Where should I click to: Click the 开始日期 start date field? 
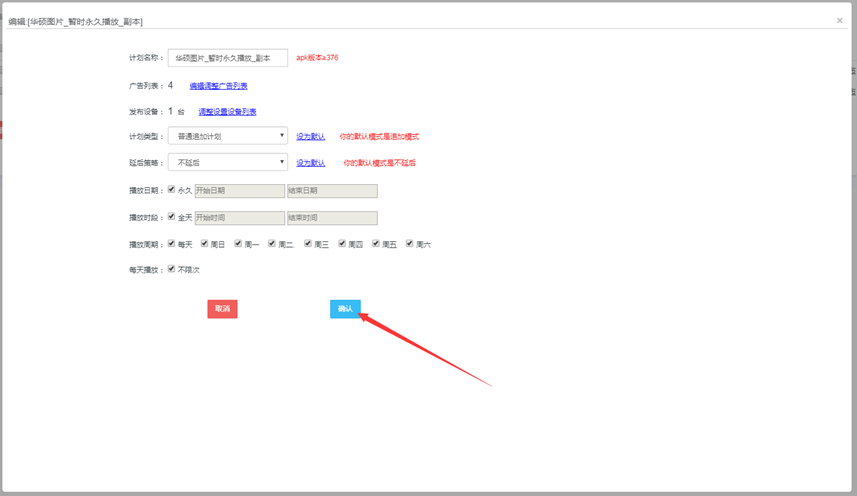pos(239,190)
